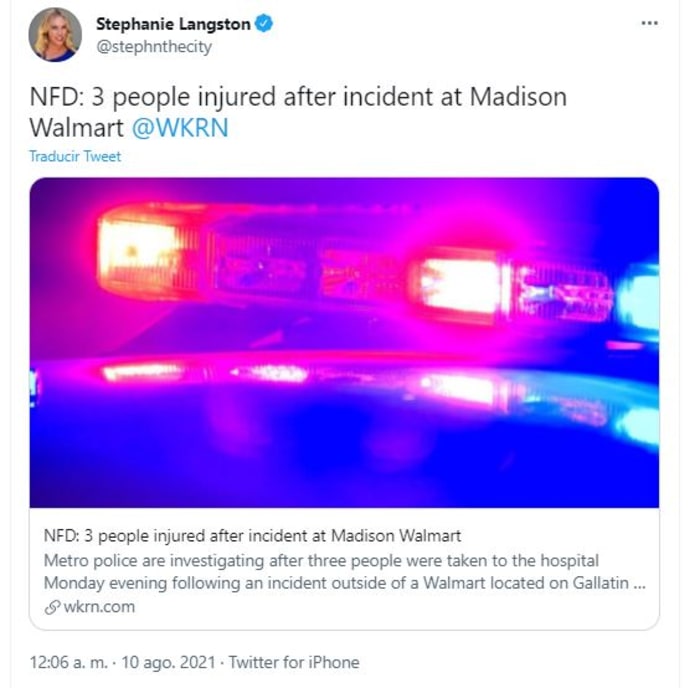Follow the wkrn.com domain link
The image size is (700, 688).
(x=99, y=607)
